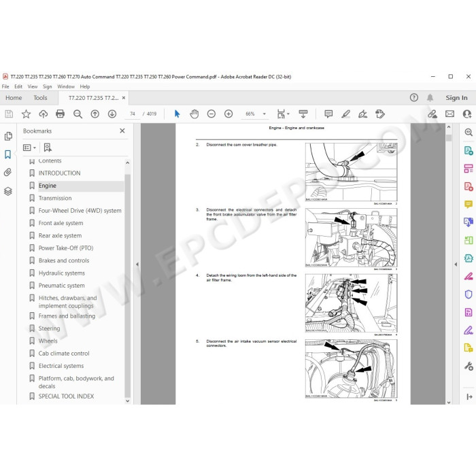Collapse right tools pane arrow
This screenshot has width=476, height=476.
[456, 265]
